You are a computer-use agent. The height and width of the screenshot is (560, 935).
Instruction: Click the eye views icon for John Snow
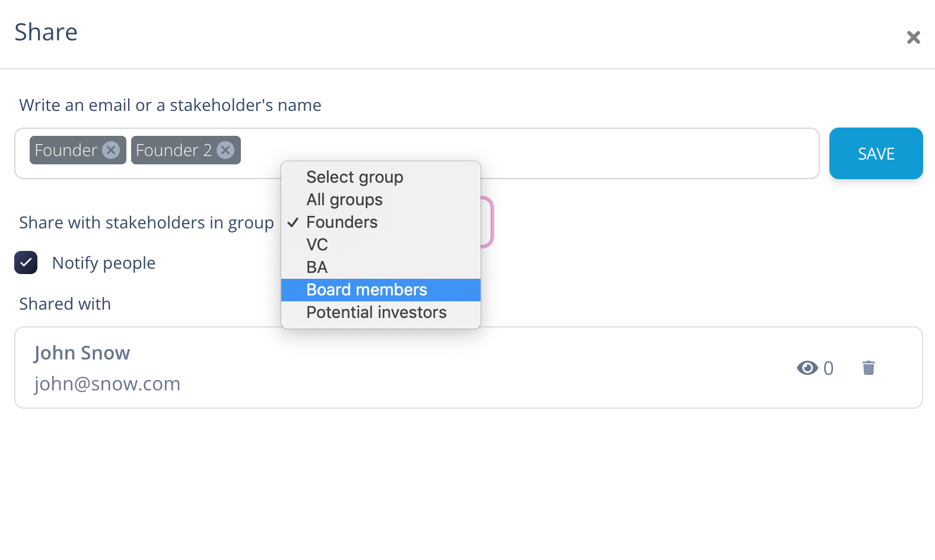[807, 368]
